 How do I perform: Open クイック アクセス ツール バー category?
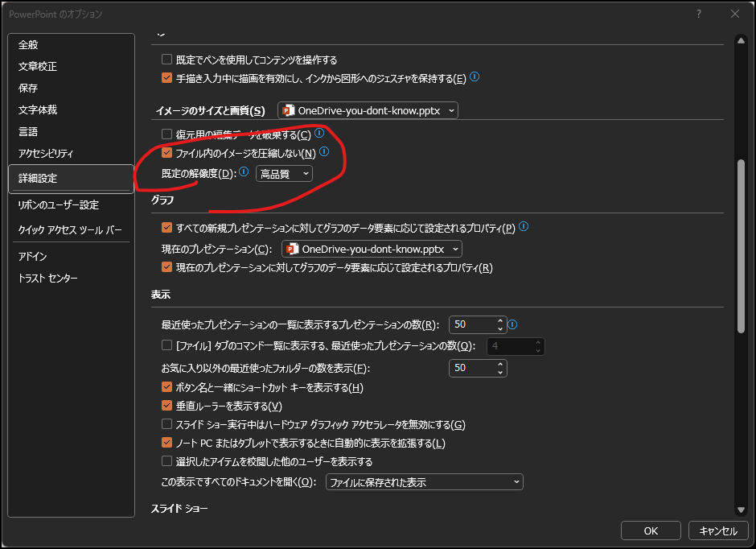pyautogui.click(x=71, y=230)
